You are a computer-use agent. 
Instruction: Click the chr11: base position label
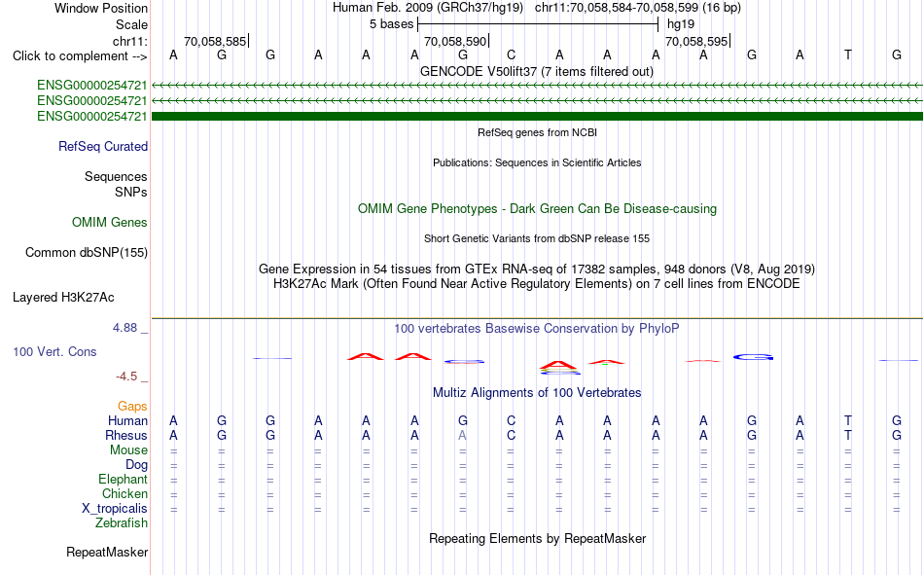[129, 41]
